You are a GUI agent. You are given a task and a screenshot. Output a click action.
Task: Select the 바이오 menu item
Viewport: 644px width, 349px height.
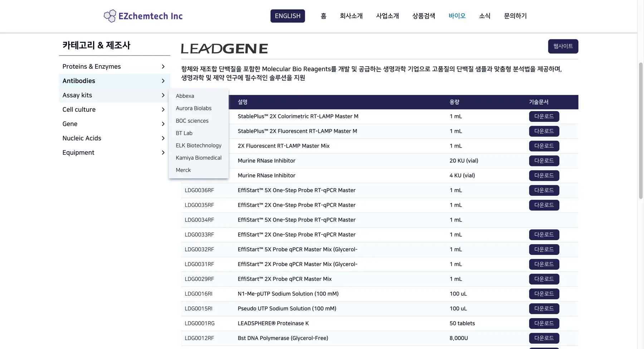[x=457, y=16]
